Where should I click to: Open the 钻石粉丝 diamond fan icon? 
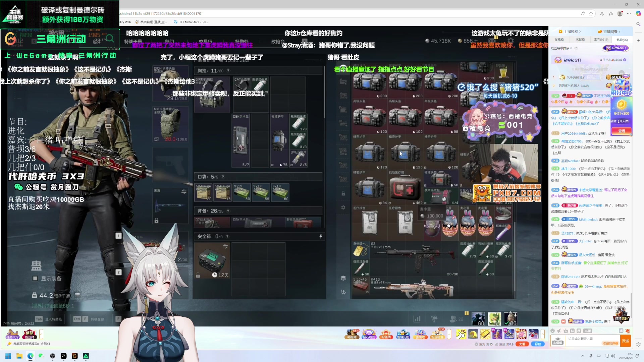pos(369,334)
